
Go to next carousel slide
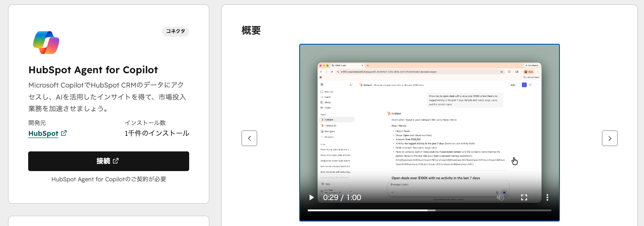(610, 138)
